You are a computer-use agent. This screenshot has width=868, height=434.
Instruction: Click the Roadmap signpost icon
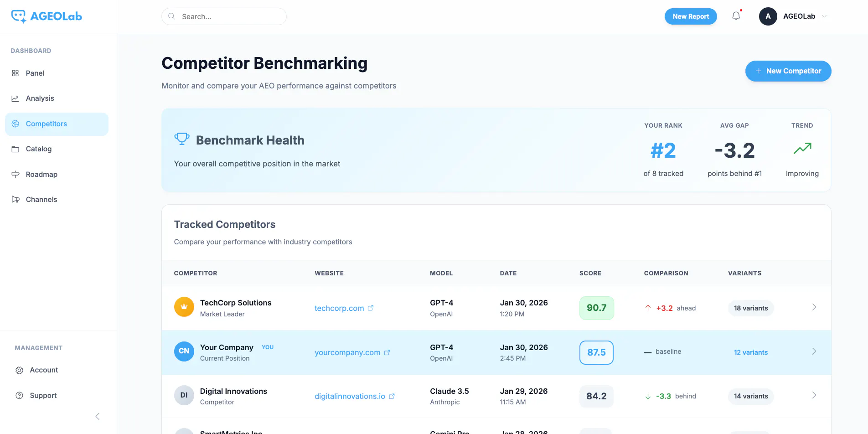pos(15,175)
